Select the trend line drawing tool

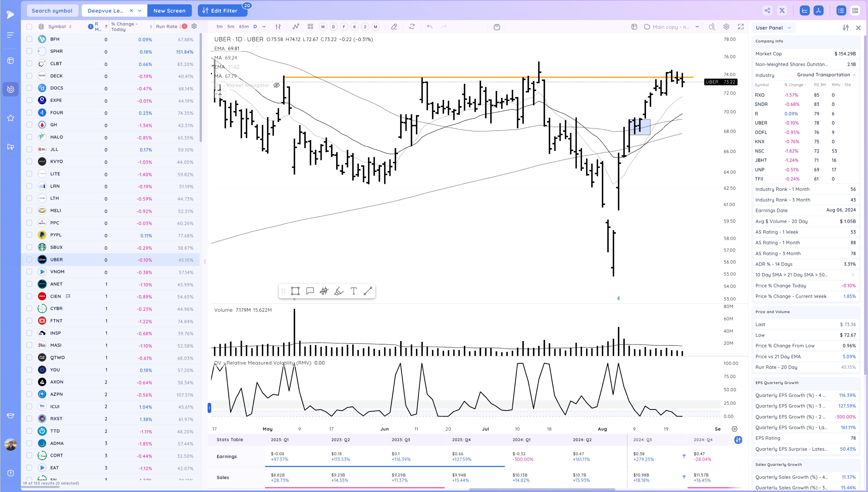[x=368, y=291]
